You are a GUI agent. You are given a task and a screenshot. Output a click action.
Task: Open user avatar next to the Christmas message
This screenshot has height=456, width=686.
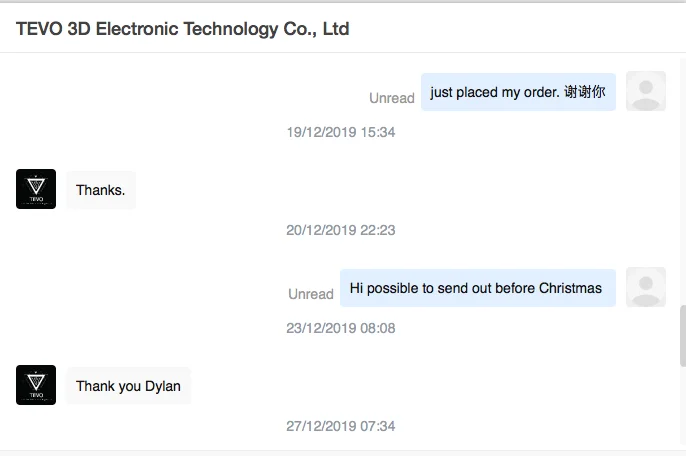pyautogui.click(x=645, y=287)
